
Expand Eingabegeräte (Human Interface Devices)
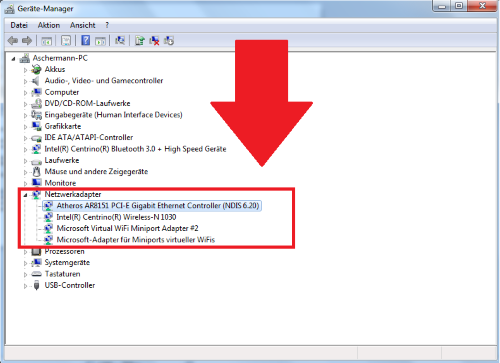(25, 115)
